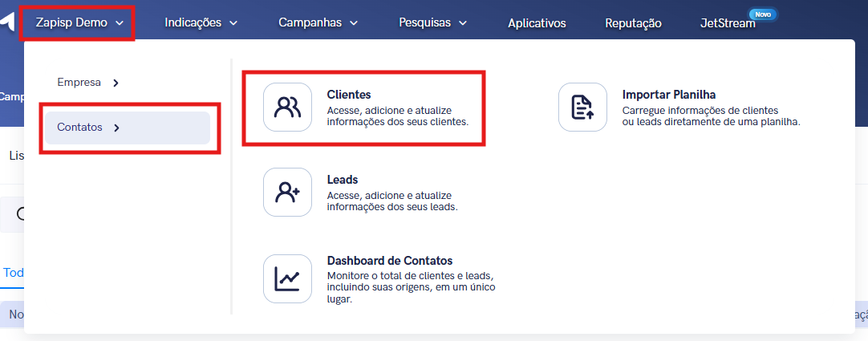868x341 pixels.
Task: Expand the Indicações dropdown
Action: pyautogui.click(x=201, y=23)
